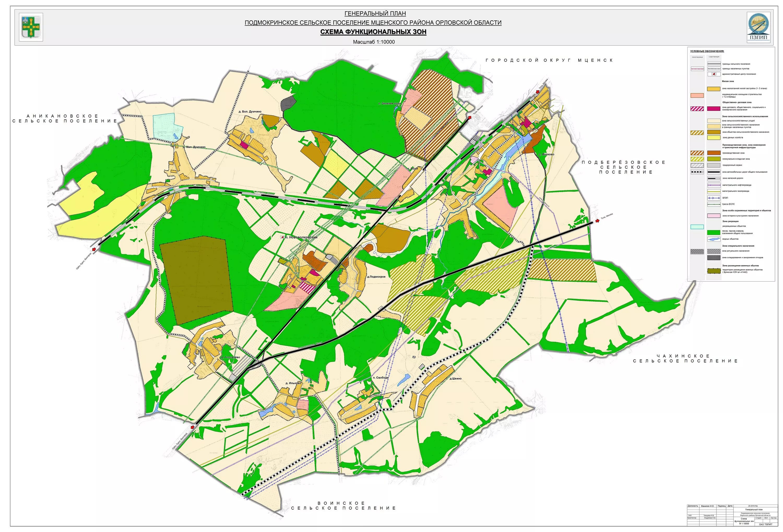Viewport: 783px width, 532px height.
Task: Click the ПЗПИП company logo
Action: tap(758, 27)
